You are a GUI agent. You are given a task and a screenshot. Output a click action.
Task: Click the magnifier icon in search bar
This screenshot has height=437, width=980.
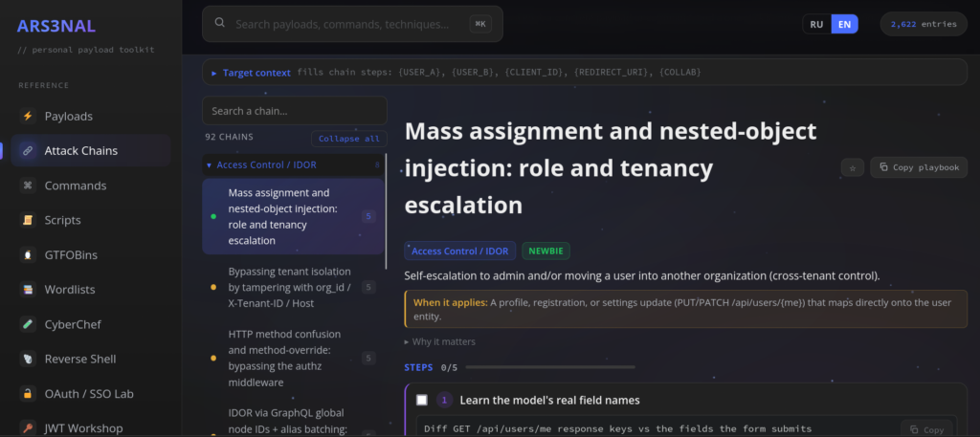219,23
